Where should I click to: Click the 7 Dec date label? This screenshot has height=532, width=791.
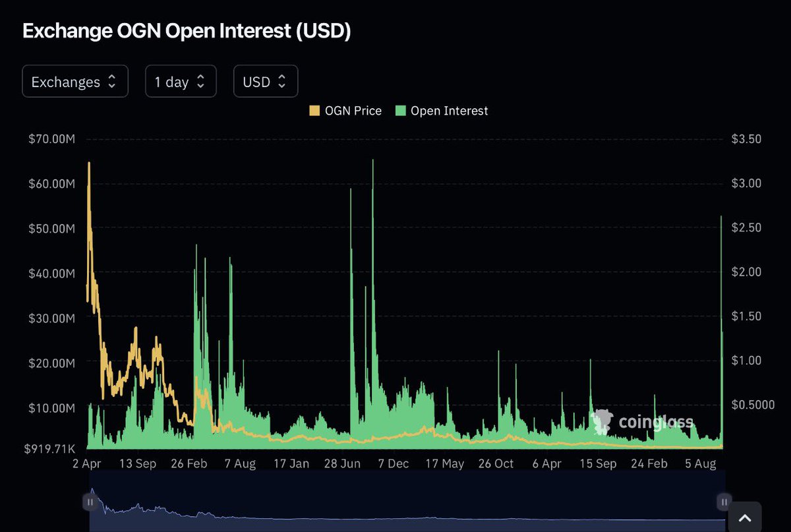394,464
